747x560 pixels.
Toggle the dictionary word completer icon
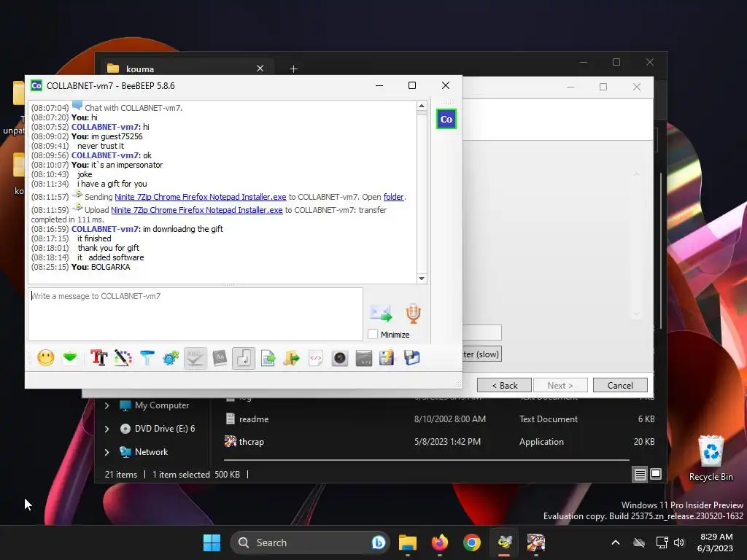[219, 357]
